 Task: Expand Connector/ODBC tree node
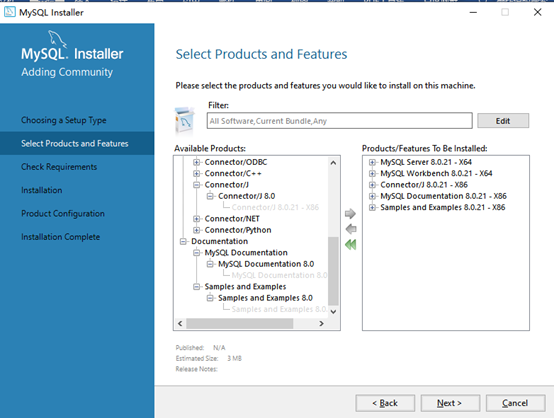(196, 162)
